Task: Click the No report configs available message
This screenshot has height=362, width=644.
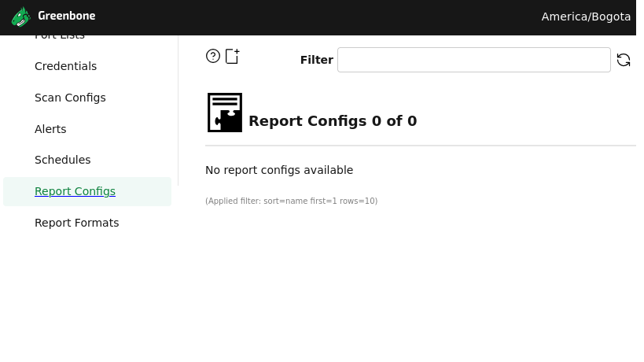Action: (279, 170)
